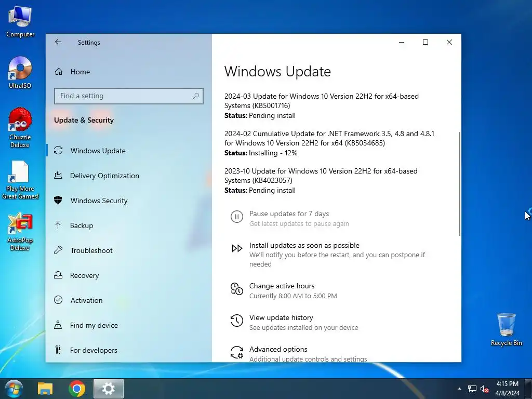Click the Show desktop strip
Screen dimensions: 532x399
pyautogui.click(x=528, y=389)
